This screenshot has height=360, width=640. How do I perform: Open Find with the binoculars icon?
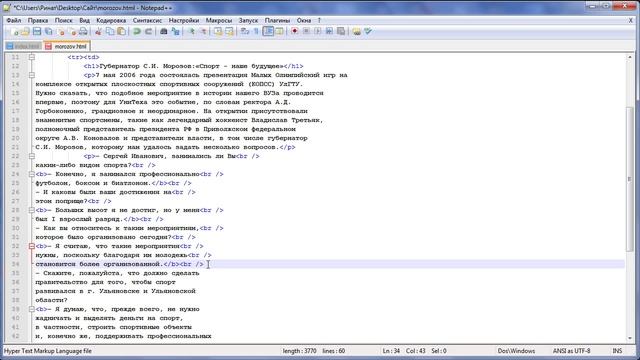tap(164, 32)
